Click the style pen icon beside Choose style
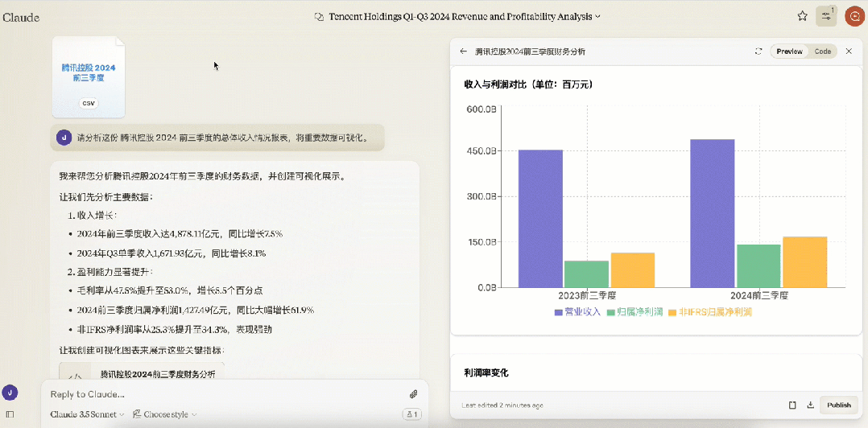Image resolution: width=868 pixels, height=428 pixels. point(137,414)
